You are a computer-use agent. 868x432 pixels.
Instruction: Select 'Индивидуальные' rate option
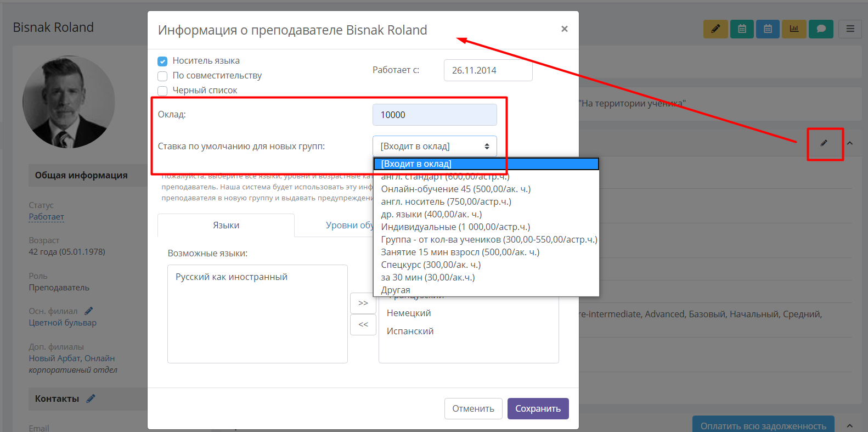pos(486,227)
